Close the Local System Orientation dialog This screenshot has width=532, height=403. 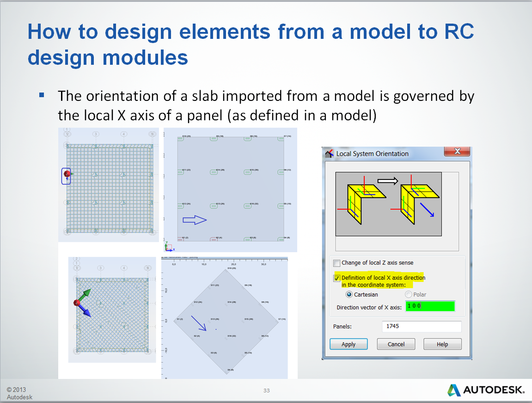click(457, 151)
